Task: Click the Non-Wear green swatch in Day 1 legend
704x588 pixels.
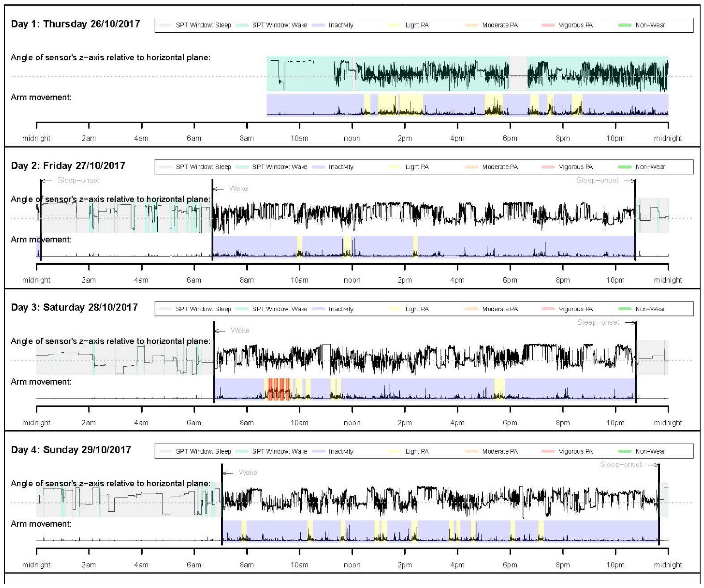Action: (624, 25)
